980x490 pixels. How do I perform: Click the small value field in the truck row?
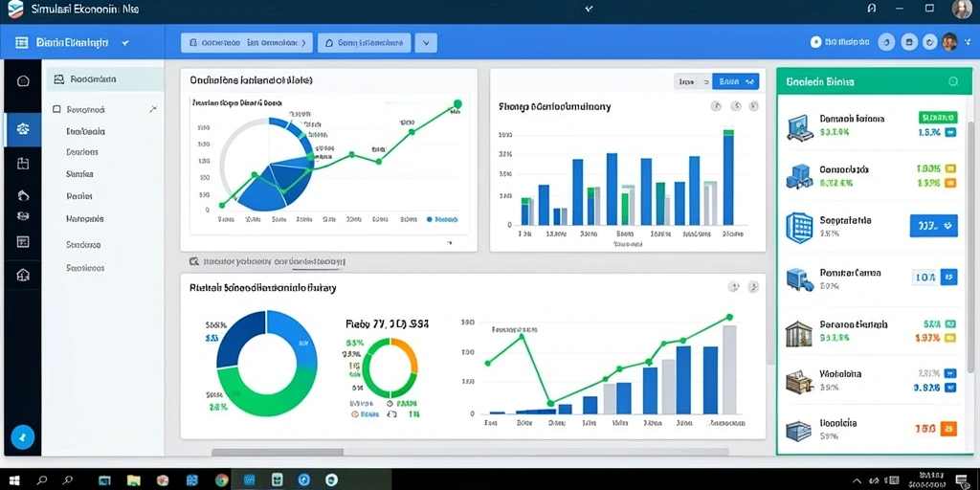pyautogui.click(x=924, y=277)
